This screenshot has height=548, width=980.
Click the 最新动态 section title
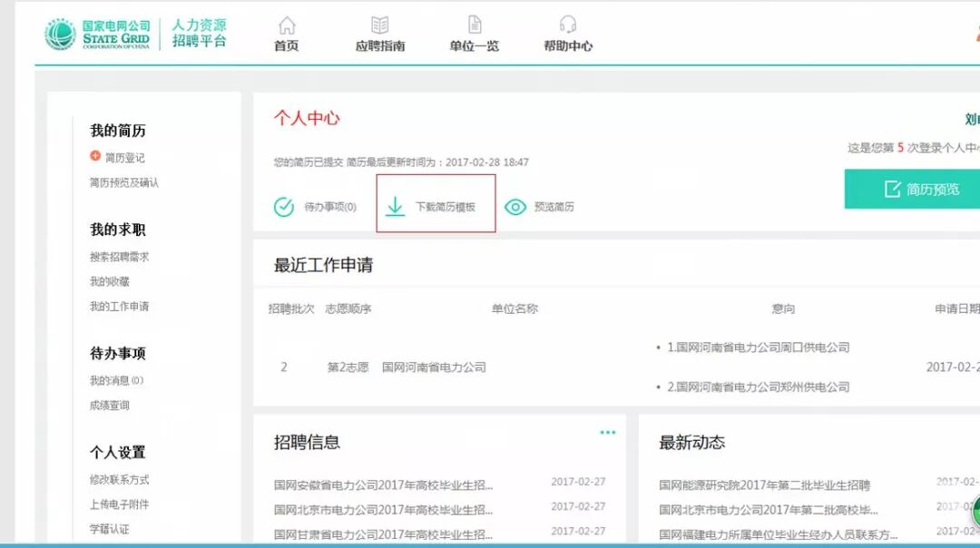(691, 443)
